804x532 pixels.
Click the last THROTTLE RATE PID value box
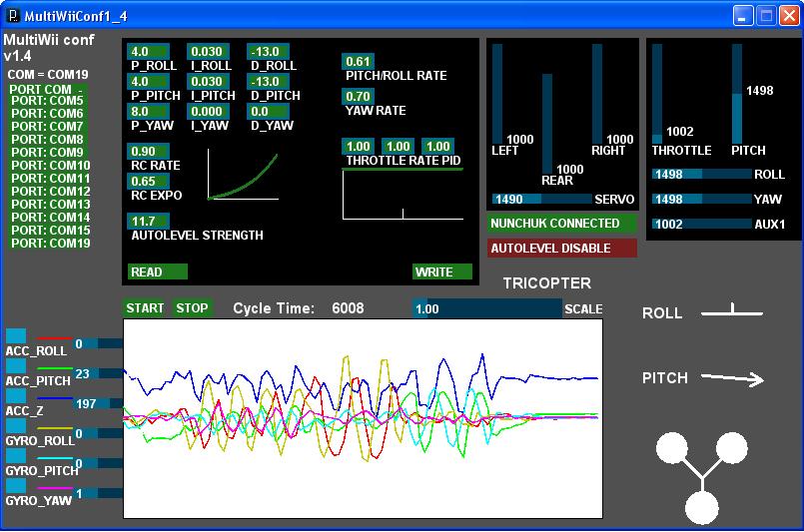pyautogui.click(x=437, y=146)
